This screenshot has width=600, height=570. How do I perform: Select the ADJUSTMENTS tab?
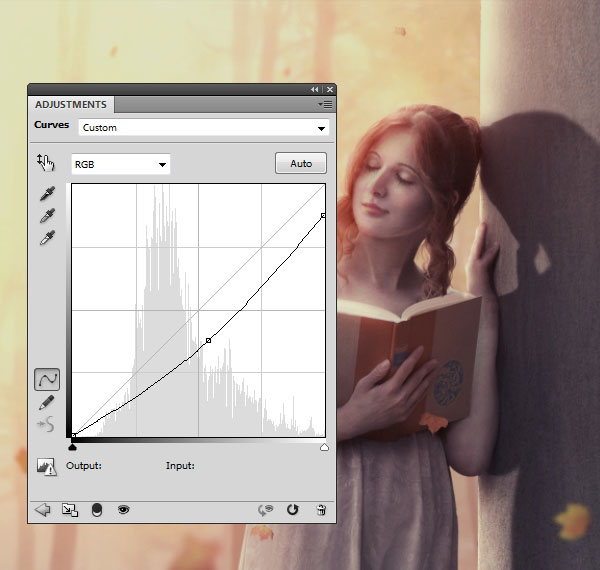pyautogui.click(x=71, y=104)
